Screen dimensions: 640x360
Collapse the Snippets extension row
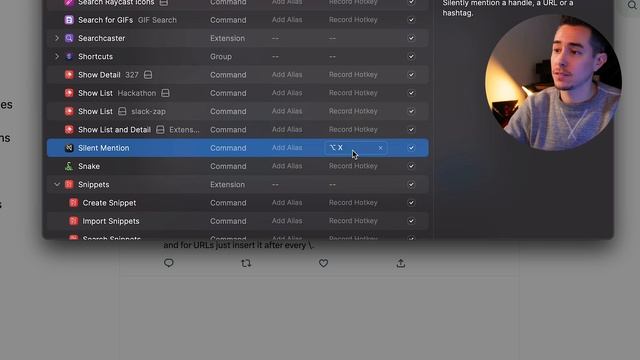(x=57, y=184)
